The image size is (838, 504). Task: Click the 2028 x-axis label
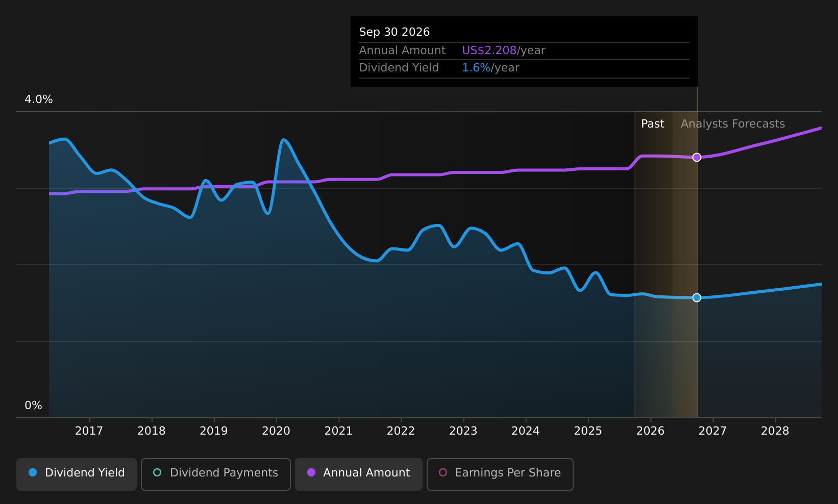click(x=775, y=431)
